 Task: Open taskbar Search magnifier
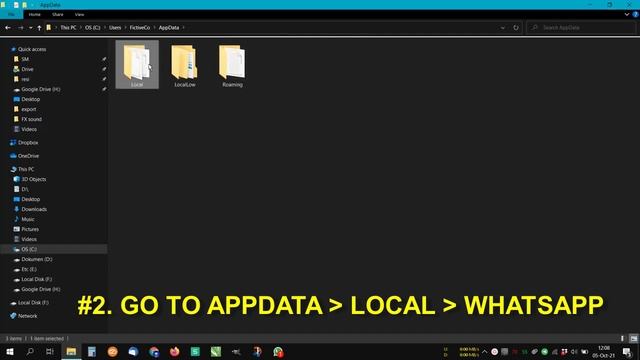pos(30,351)
